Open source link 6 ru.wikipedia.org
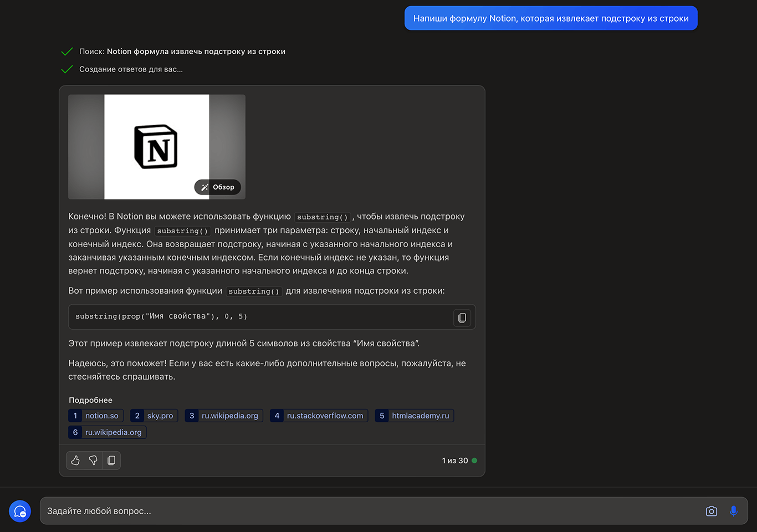 (x=108, y=432)
